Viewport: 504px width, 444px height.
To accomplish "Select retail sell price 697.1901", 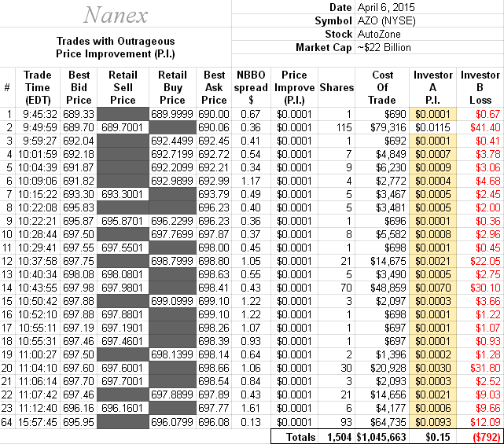I will pos(122,328).
